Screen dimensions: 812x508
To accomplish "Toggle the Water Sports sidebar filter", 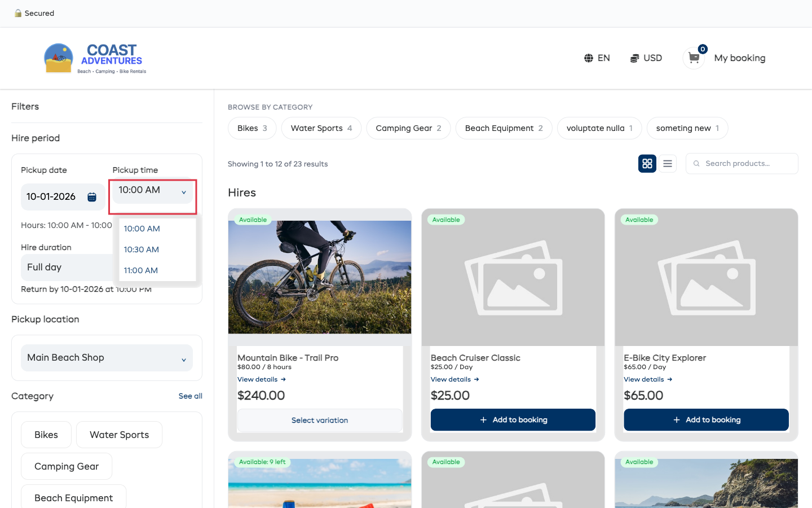I will point(120,435).
